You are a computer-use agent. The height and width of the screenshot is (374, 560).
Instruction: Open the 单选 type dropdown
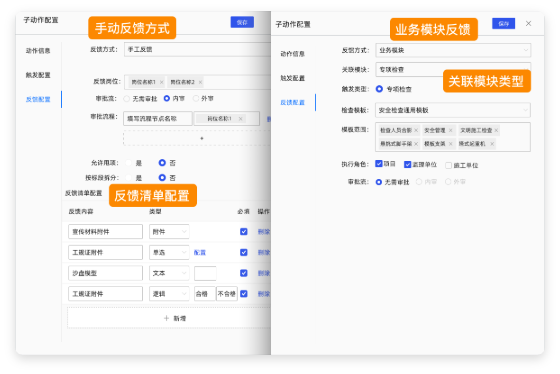click(x=169, y=252)
